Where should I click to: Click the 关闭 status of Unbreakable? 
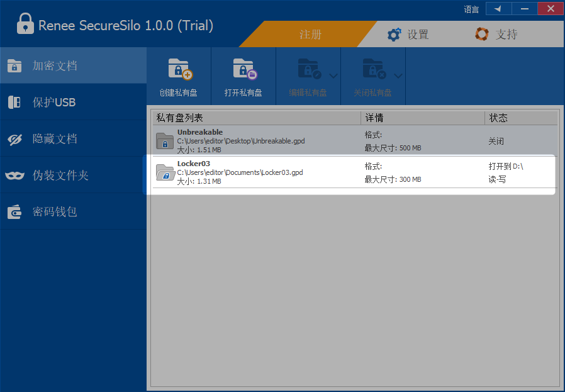click(496, 141)
